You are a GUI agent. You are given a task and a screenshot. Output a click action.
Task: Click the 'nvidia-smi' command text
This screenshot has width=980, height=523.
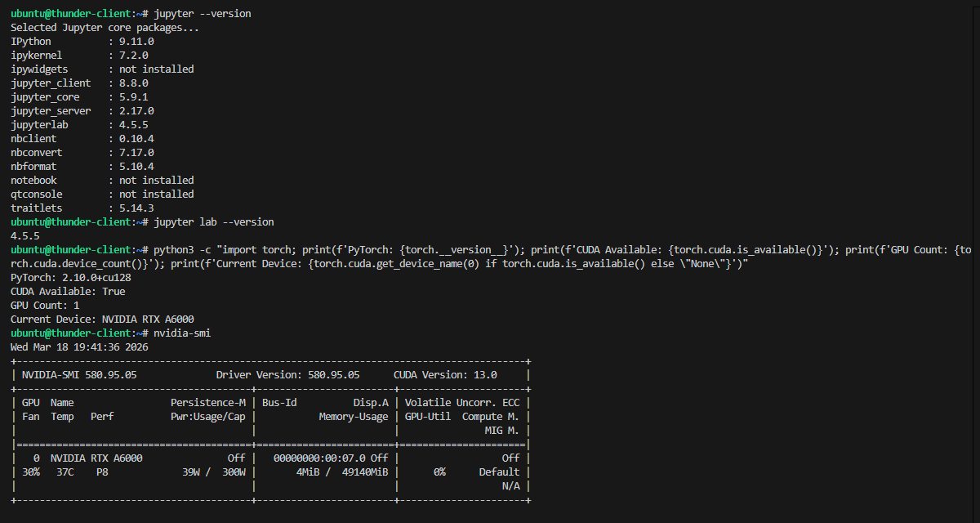pos(183,333)
